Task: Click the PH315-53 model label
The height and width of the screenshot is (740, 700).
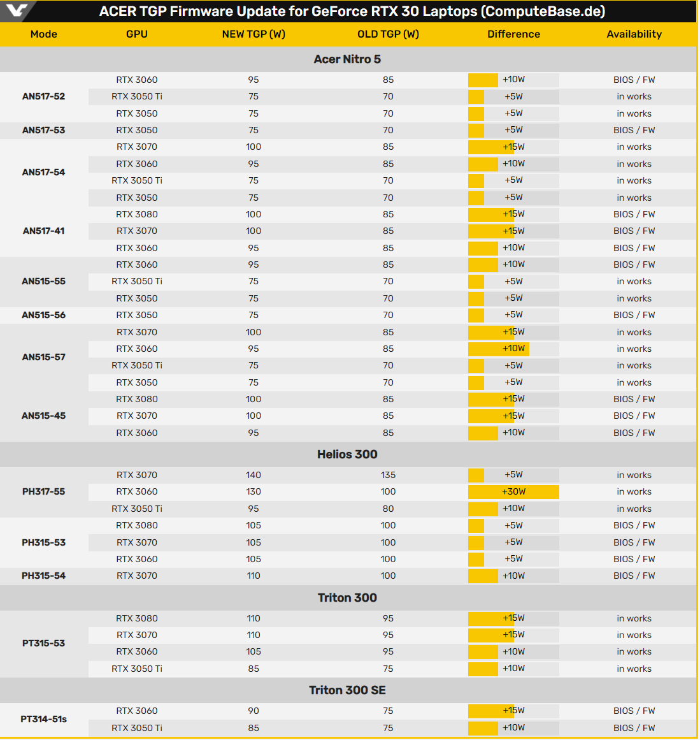Action: click(43, 542)
